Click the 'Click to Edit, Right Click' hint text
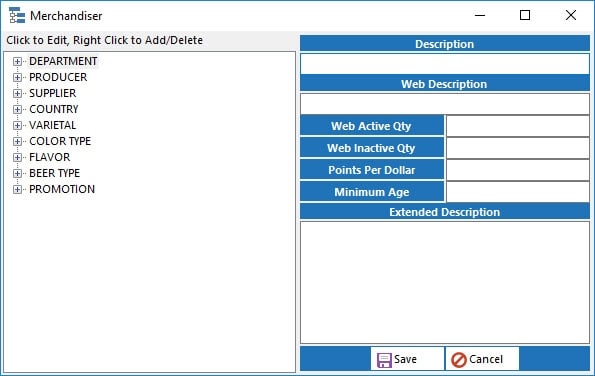595x376 pixels. [x=105, y=40]
